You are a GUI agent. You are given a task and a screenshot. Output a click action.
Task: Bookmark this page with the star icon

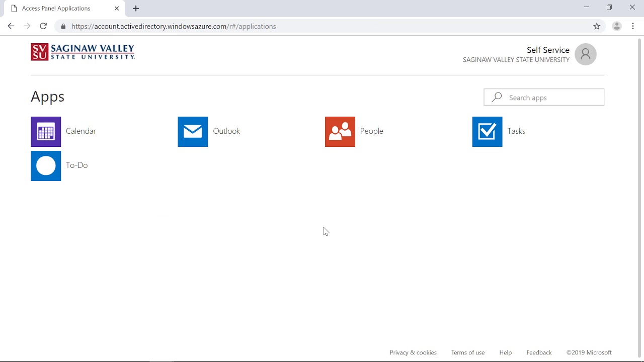(597, 26)
